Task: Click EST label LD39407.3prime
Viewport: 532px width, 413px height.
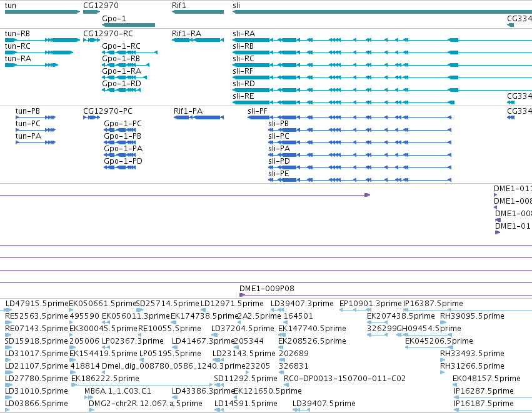Action: pyautogui.click(x=302, y=304)
